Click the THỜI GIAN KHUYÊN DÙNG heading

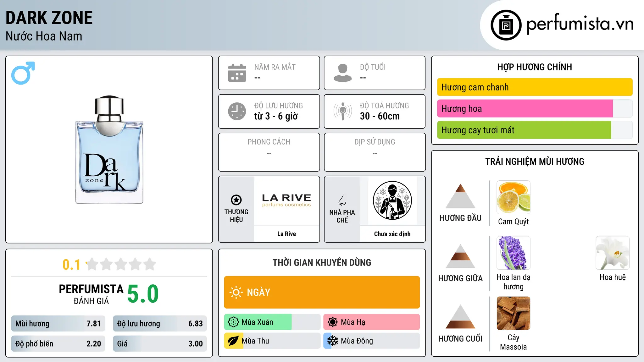[x=322, y=262]
